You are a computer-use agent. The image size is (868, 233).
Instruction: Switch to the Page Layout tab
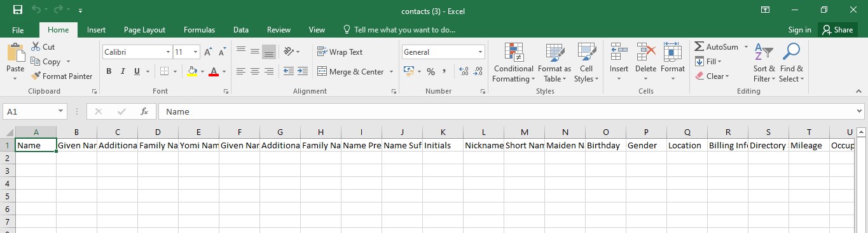pos(144,30)
